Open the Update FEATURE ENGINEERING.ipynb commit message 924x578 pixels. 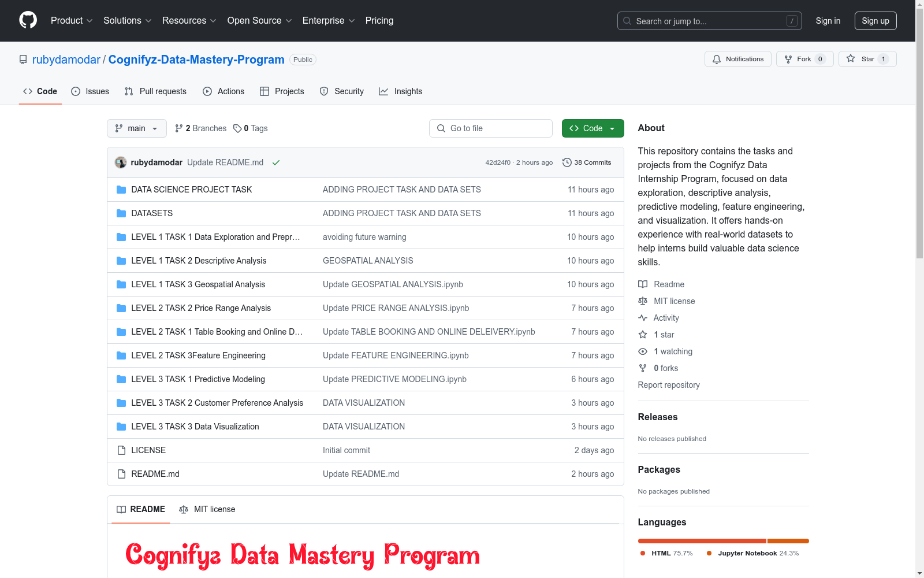396,355
